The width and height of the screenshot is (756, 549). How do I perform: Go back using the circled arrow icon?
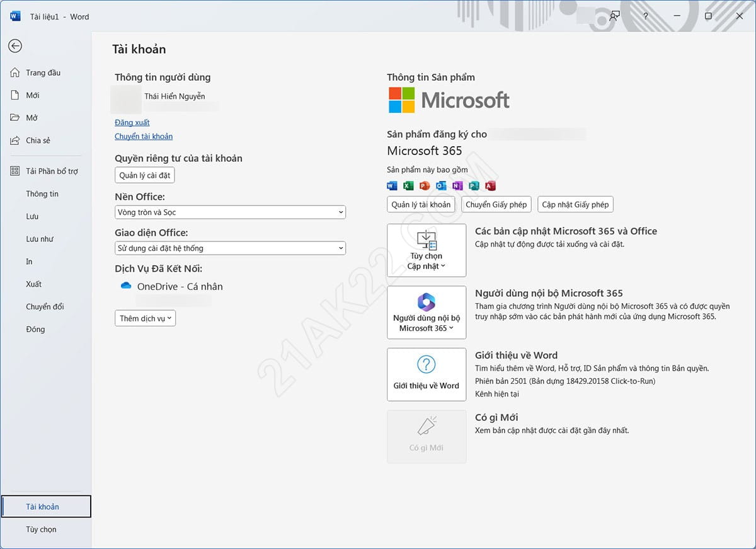(15, 45)
